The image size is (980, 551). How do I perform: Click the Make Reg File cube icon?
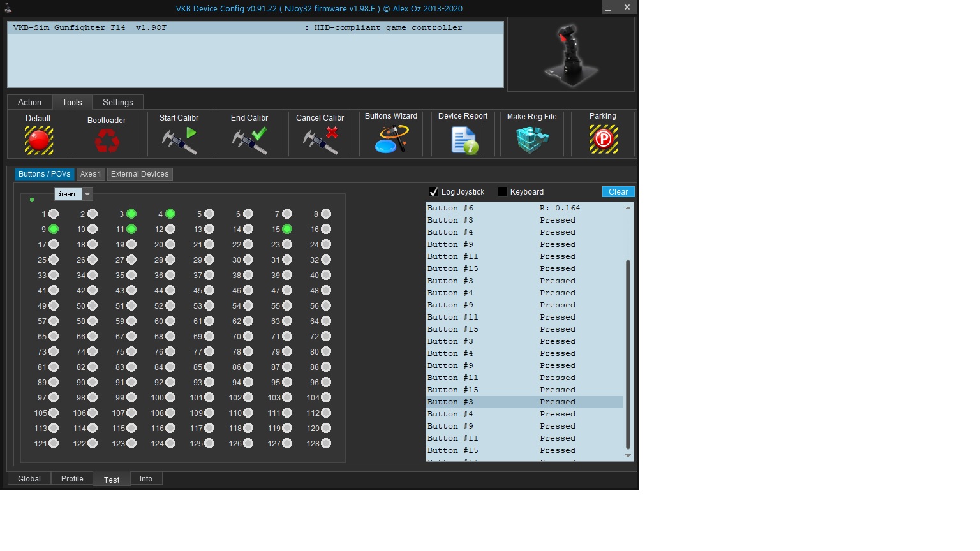pos(532,140)
